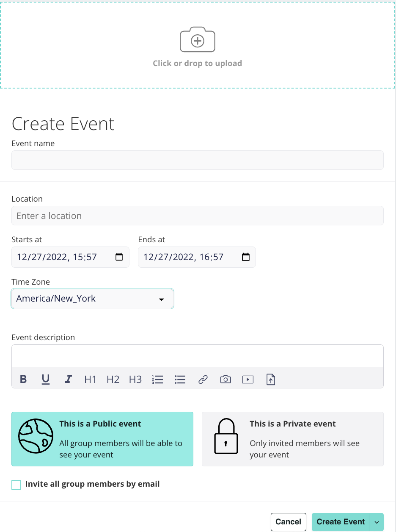This screenshot has height=532, width=396.
Task: Apply underline formatting in description toolbar
Action: (x=46, y=379)
